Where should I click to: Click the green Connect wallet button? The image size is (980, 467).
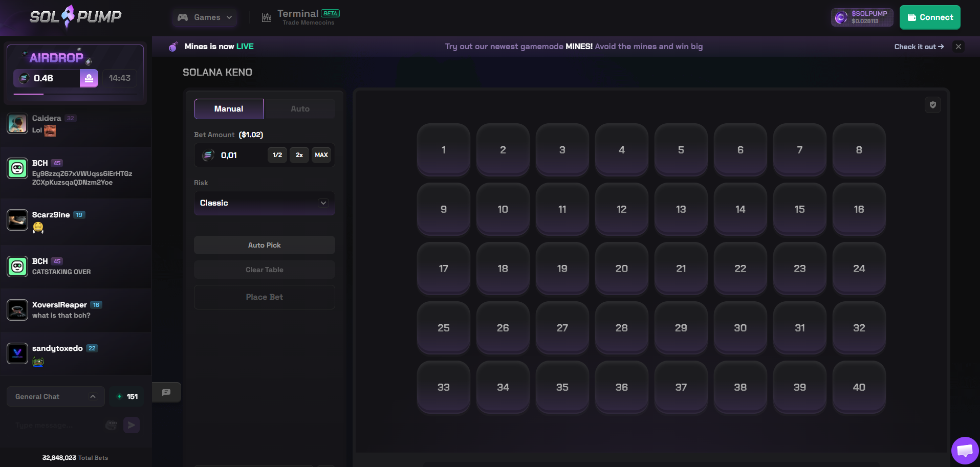click(x=930, y=17)
